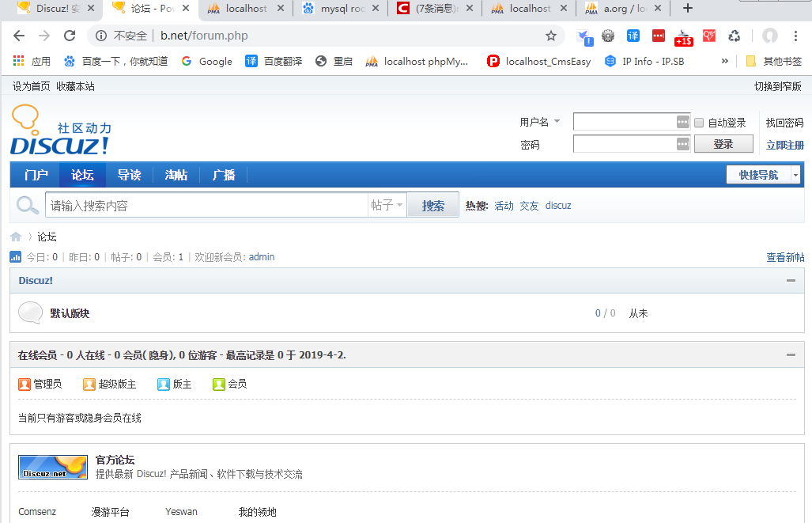Click the 立即注册 link
The height and width of the screenshot is (523, 812).
pyautogui.click(x=785, y=145)
